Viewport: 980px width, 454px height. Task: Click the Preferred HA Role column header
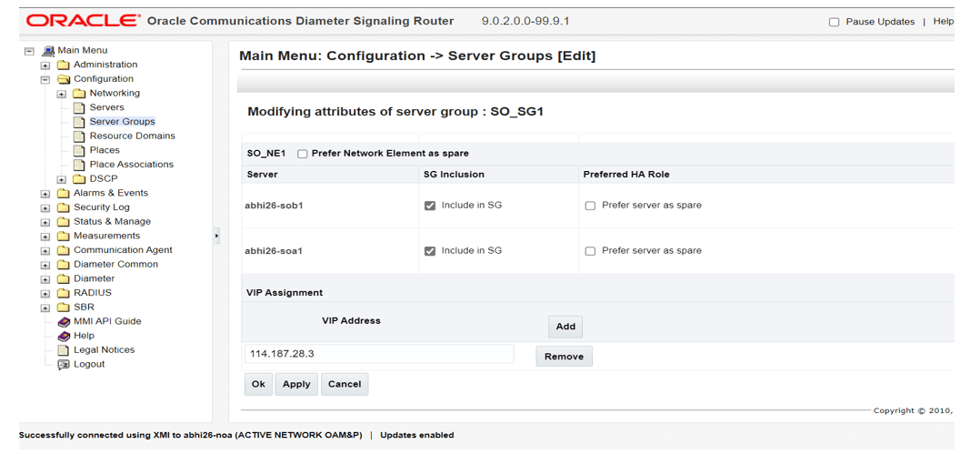(626, 175)
